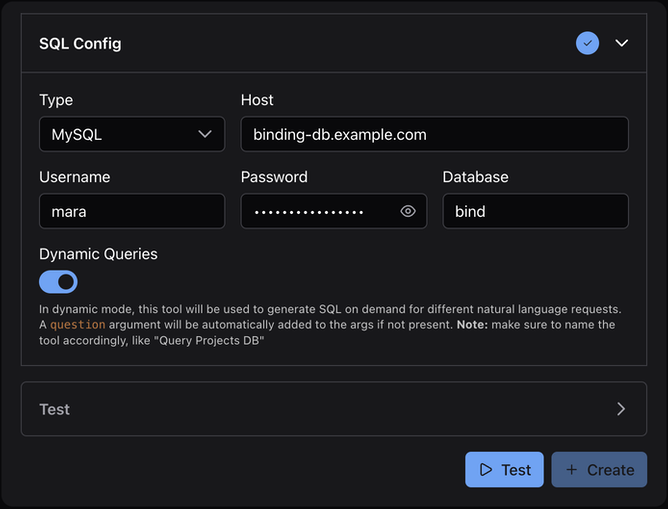Image resolution: width=668 pixels, height=509 pixels.
Task: Collapse the SQL Config section chevron
Action: pyautogui.click(x=622, y=43)
